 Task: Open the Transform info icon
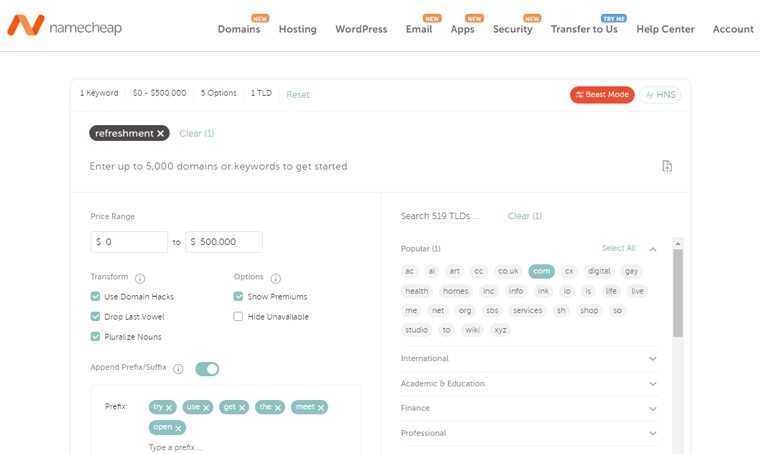[140, 279]
